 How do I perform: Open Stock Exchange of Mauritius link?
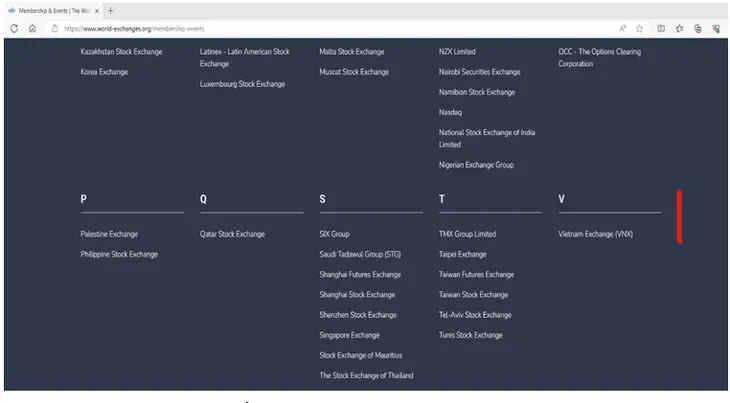(361, 356)
